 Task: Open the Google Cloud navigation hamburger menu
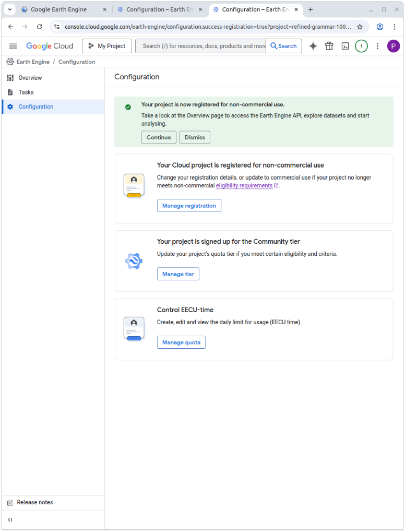click(13, 46)
